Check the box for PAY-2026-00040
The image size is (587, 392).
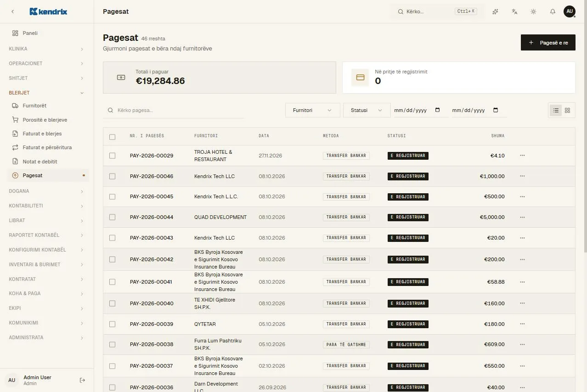coord(113,303)
